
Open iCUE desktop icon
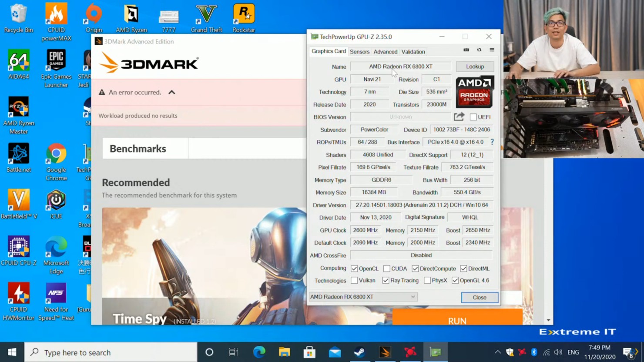(56, 204)
